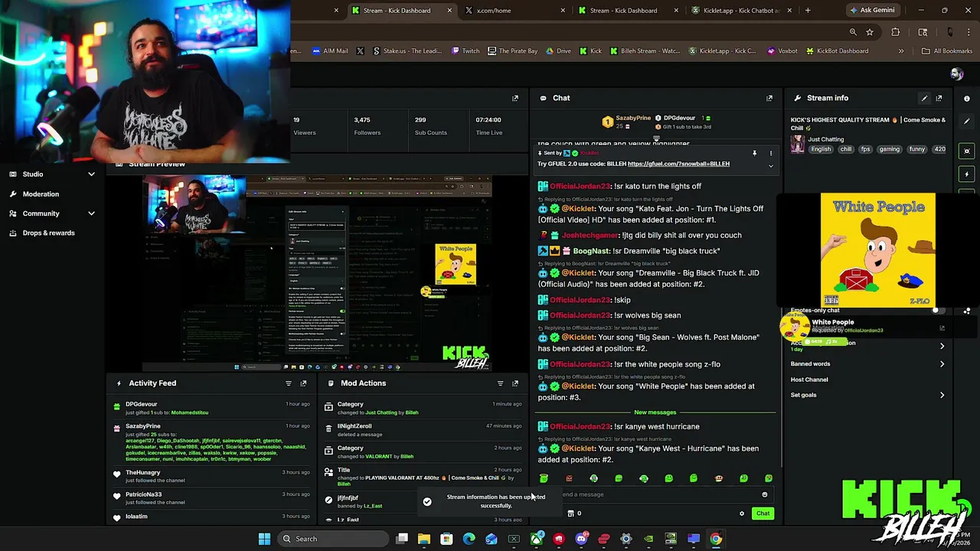Click Joshtechgamer username in chat

(590, 236)
